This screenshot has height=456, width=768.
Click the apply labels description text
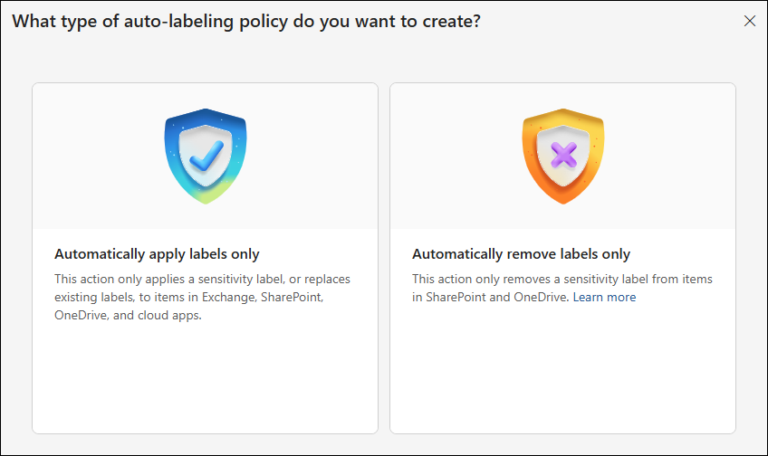[x=202, y=297]
